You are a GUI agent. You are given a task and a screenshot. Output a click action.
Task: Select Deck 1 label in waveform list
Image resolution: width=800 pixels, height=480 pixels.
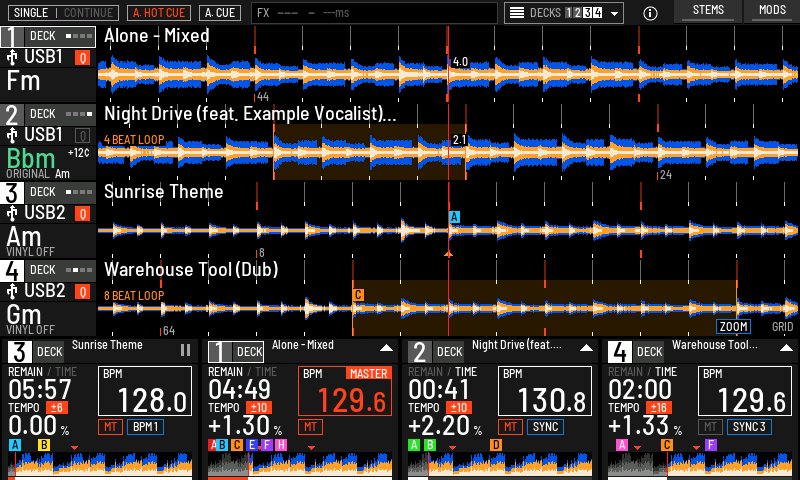(48, 37)
